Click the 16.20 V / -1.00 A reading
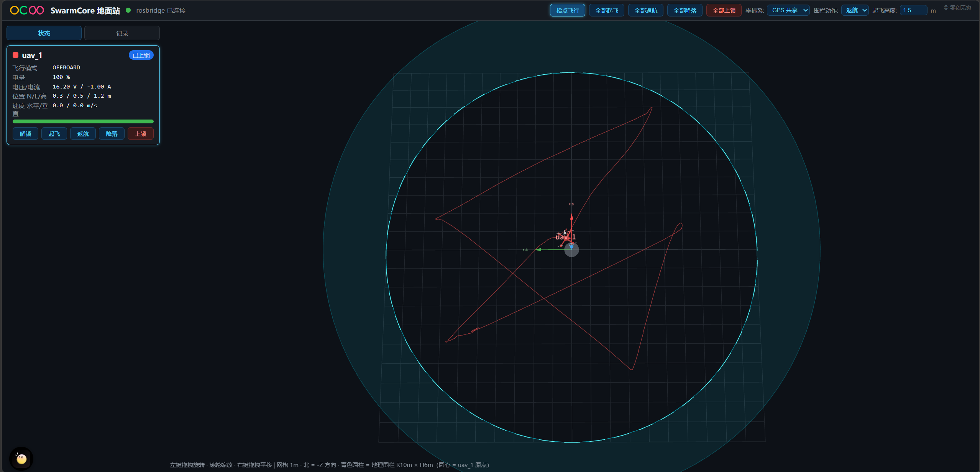Screen dimensions: 980x472 click(x=82, y=87)
